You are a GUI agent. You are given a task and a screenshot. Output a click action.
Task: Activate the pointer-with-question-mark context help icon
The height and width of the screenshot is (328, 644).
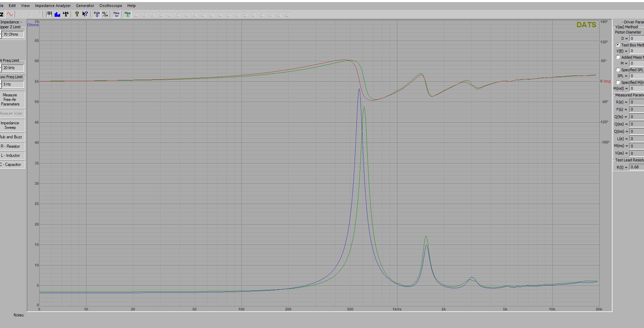pos(85,14)
